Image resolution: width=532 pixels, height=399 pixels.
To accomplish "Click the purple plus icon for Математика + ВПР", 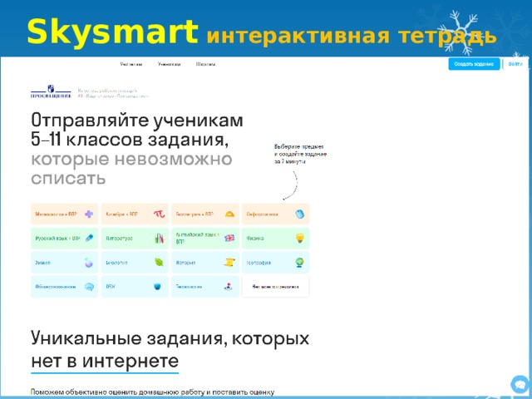I will [x=89, y=214].
